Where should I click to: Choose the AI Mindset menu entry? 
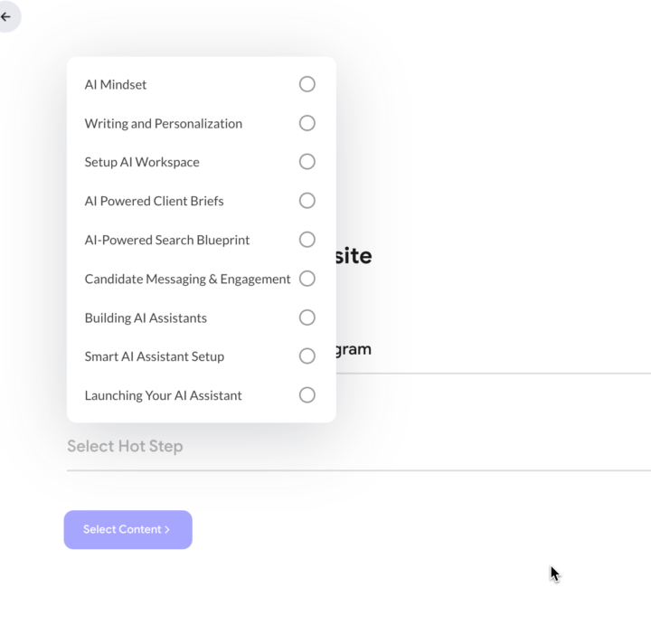click(202, 84)
